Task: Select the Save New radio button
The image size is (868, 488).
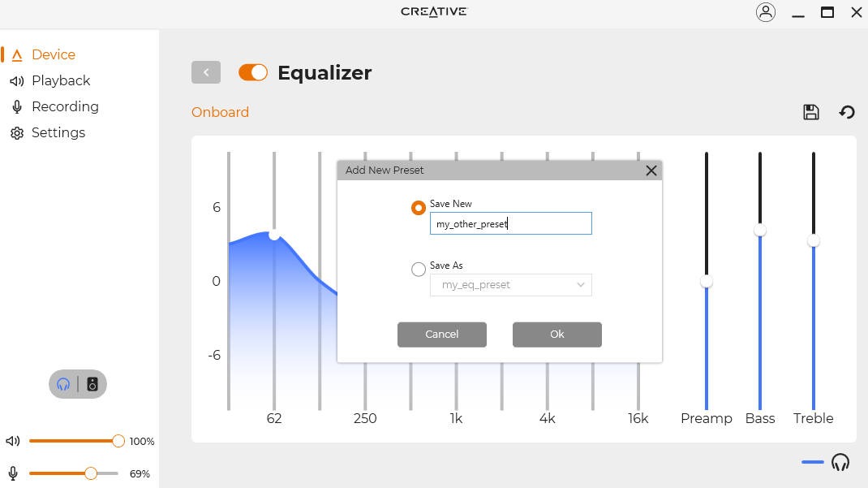Action: click(419, 208)
